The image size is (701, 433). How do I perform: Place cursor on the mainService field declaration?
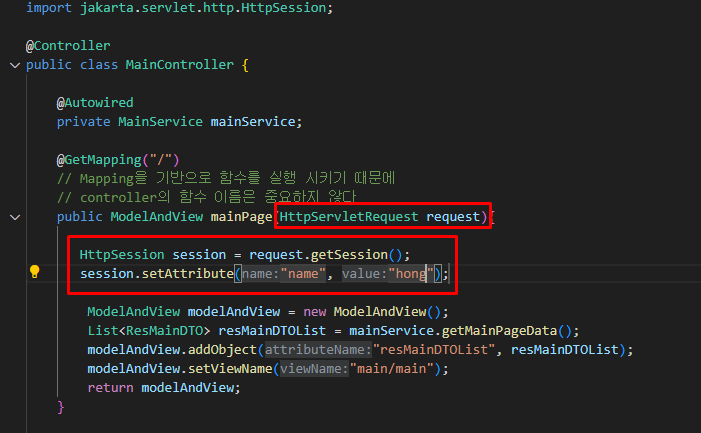pyautogui.click(x=179, y=122)
